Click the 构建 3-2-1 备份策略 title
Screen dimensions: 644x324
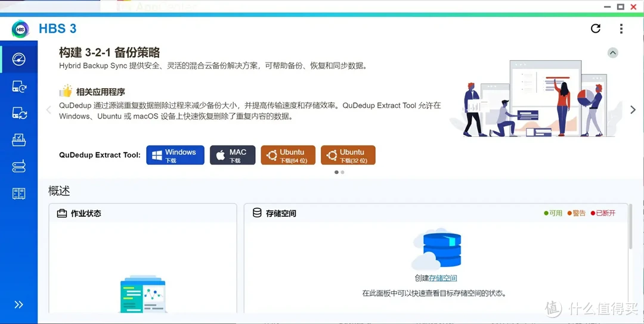[109, 52]
